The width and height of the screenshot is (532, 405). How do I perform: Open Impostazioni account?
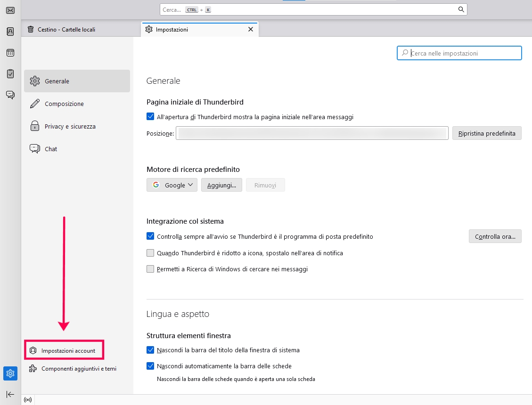tap(64, 350)
